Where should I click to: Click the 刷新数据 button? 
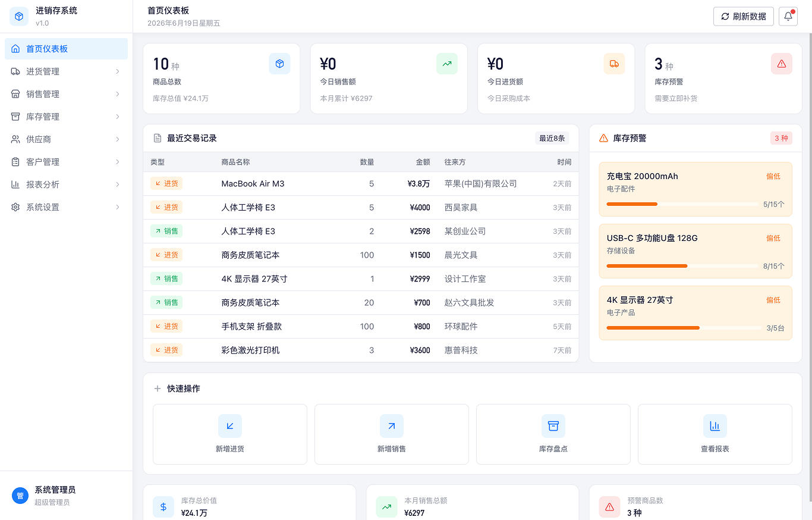tap(744, 16)
